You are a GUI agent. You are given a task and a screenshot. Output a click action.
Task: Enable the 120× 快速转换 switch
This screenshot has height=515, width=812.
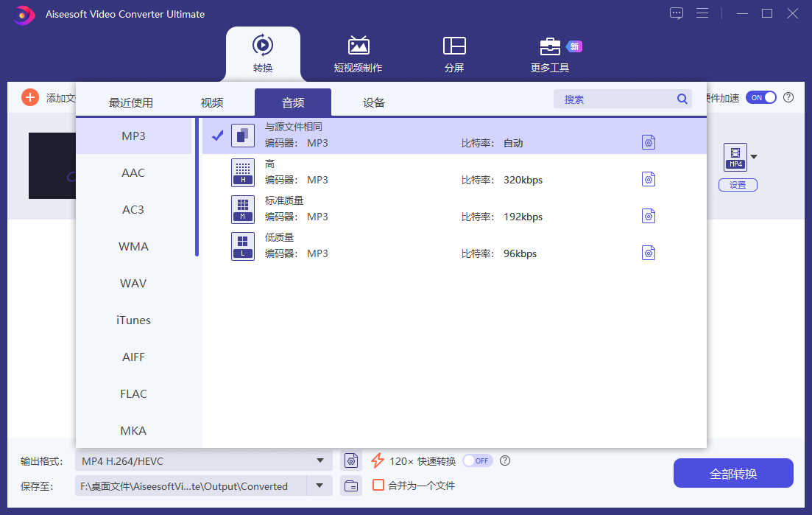point(477,460)
